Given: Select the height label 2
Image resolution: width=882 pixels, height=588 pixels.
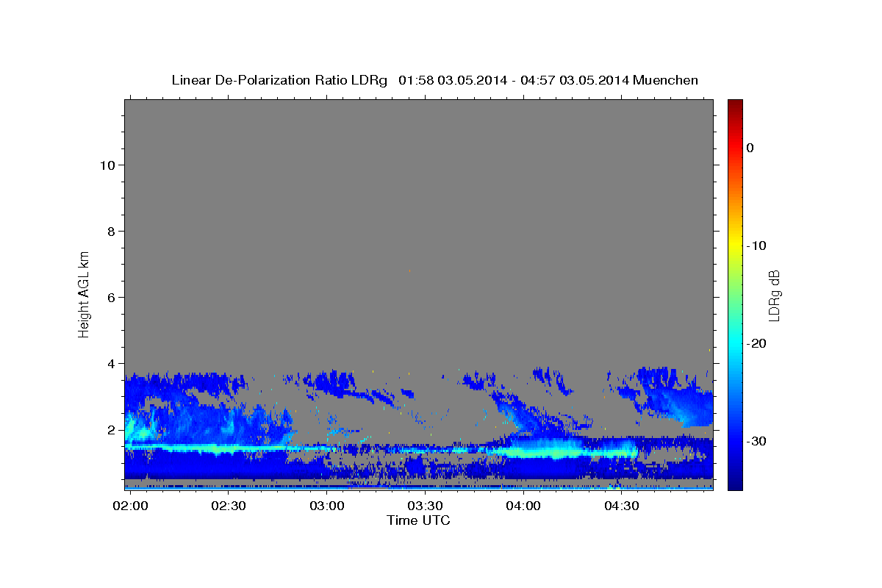Looking at the screenshot, I should (111, 430).
